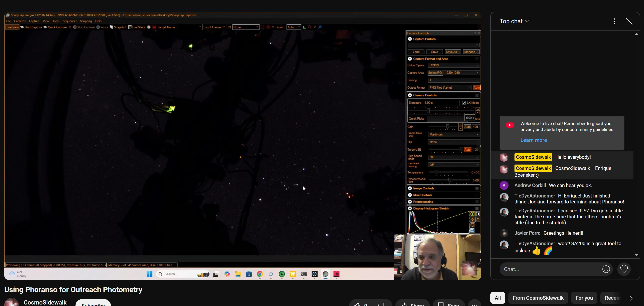The image size is (644, 306).
Task: Open the terminal icon on the taskbar
Action: click(x=304, y=274)
